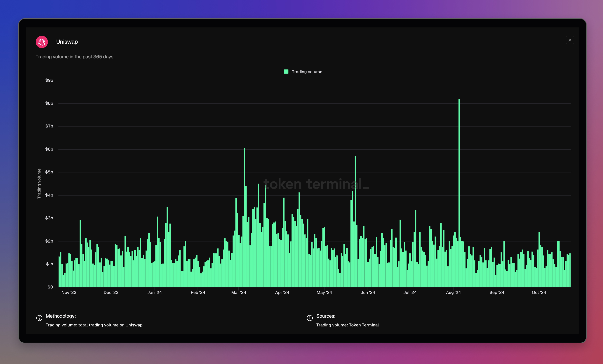Toggle the Trading volume legend swatch
This screenshot has height=364, width=603.
[x=286, y=71]
